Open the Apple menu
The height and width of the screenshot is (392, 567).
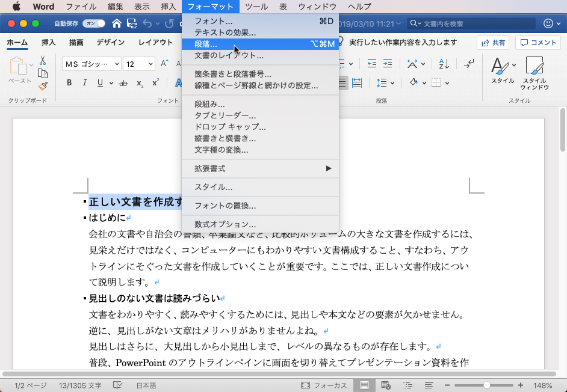click(x=16, y=7)
